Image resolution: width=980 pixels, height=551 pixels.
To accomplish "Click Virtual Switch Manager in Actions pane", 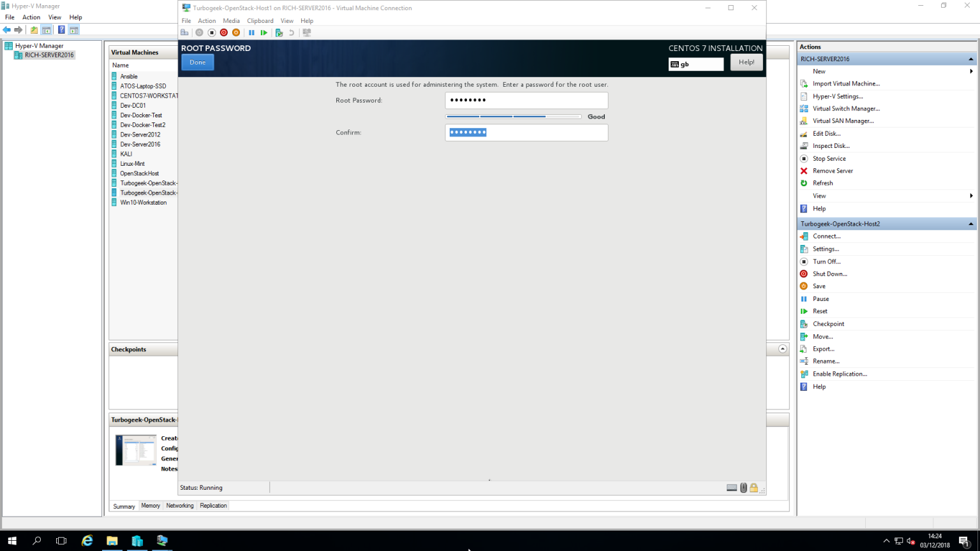I will [846, 108].
